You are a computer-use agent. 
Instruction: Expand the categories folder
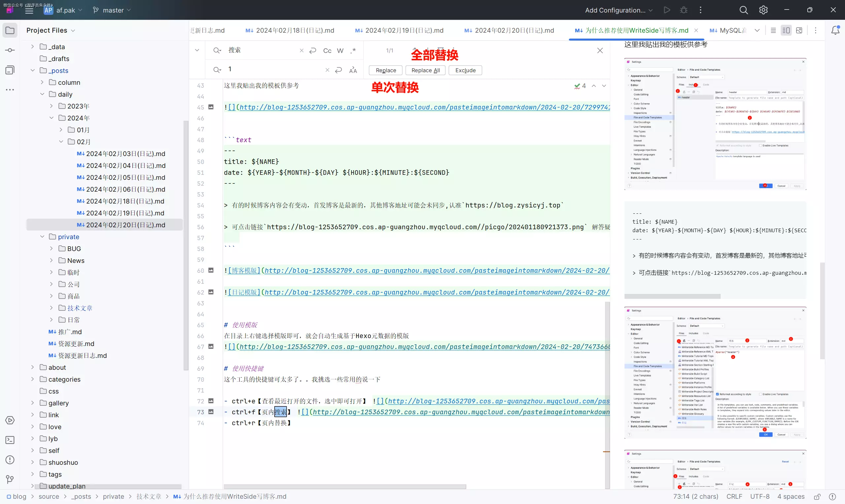point(33,379)
